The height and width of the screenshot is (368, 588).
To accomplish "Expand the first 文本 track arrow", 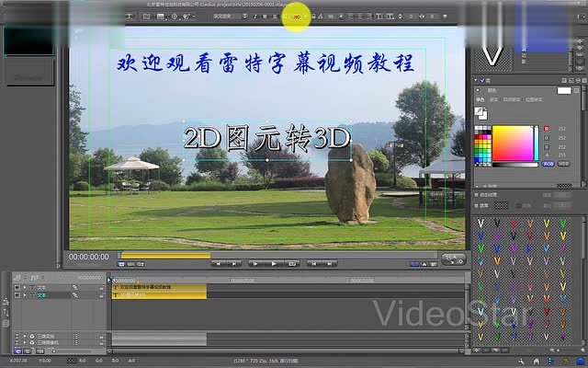I will (x=25, y=287).
